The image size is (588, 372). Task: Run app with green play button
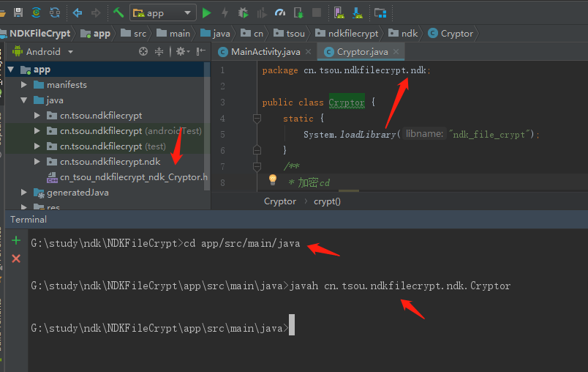click(207, 13)
